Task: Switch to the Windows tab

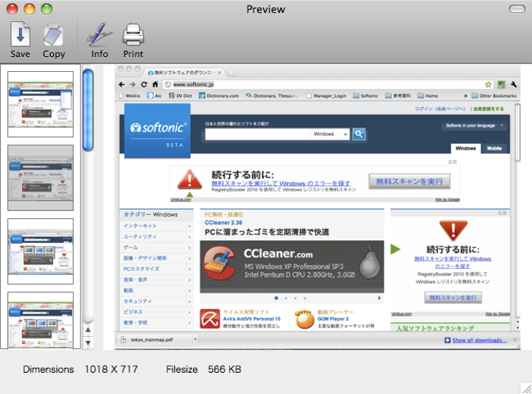Action: coord(465,149)
